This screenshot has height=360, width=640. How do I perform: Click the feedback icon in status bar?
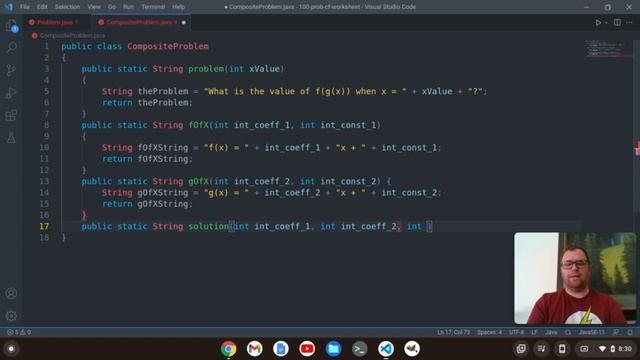coord(616,332)
